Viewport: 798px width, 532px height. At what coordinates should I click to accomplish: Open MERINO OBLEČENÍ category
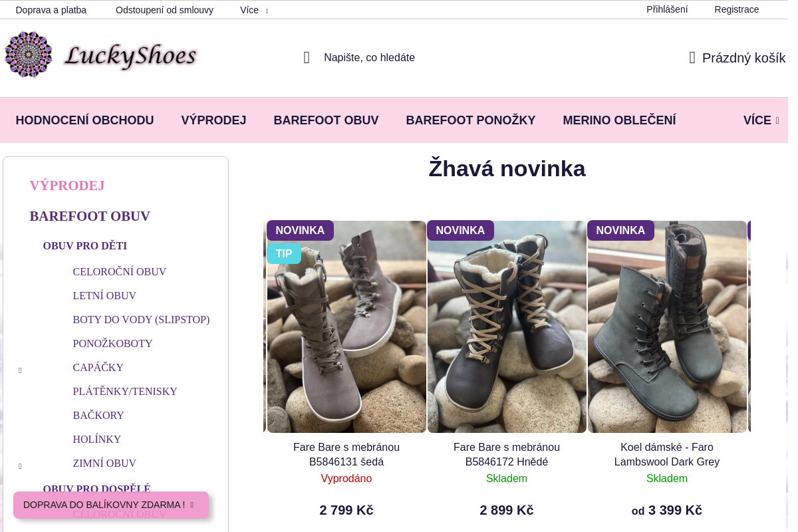coord(619,120)
